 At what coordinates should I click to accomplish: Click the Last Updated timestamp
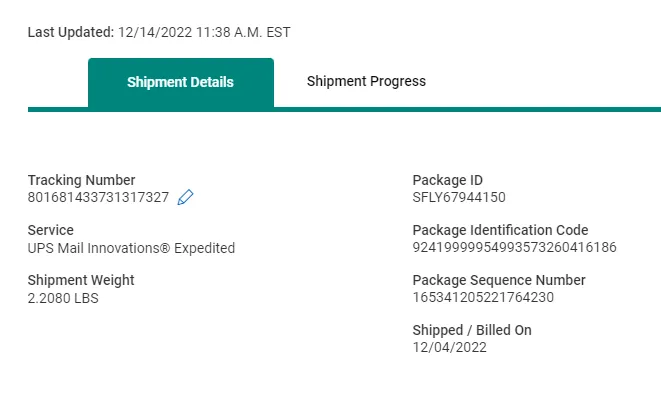point(204,32)
